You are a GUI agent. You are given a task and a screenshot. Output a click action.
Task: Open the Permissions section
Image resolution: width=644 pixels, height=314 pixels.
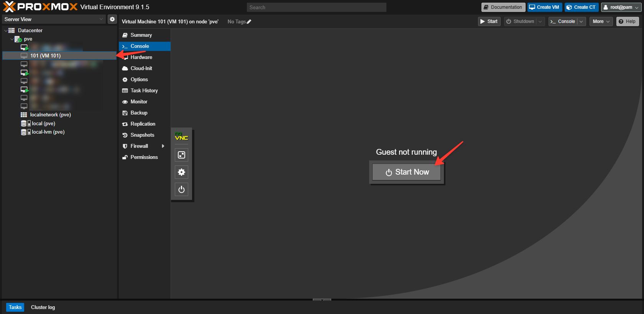145,157
